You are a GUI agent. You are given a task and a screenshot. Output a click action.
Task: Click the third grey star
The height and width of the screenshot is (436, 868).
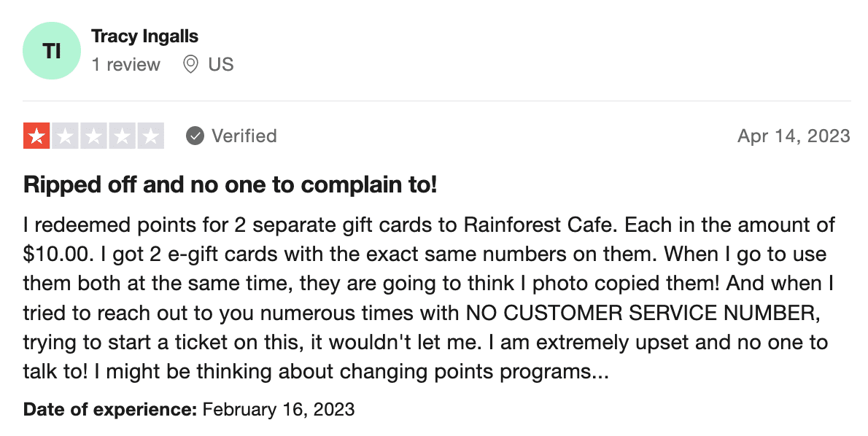click(x=93, y=136)
